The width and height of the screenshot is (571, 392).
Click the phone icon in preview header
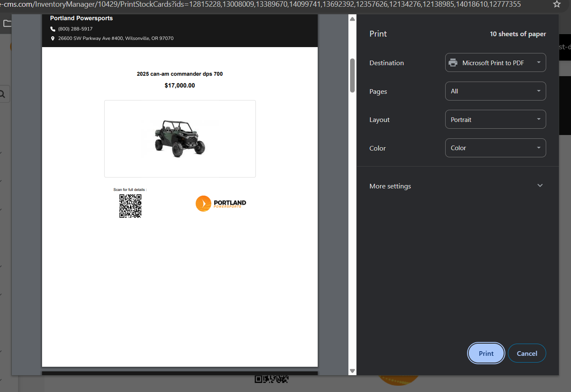point(53,29)
